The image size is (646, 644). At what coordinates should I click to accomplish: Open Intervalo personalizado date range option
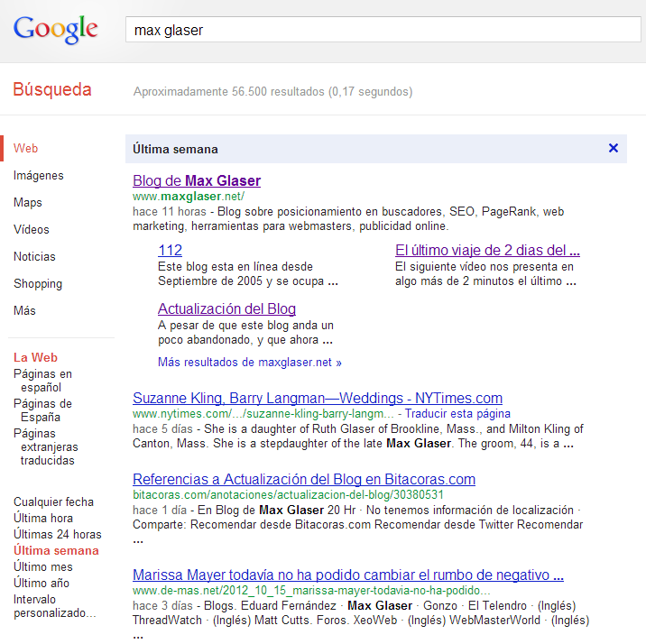[x=54, y=606]
